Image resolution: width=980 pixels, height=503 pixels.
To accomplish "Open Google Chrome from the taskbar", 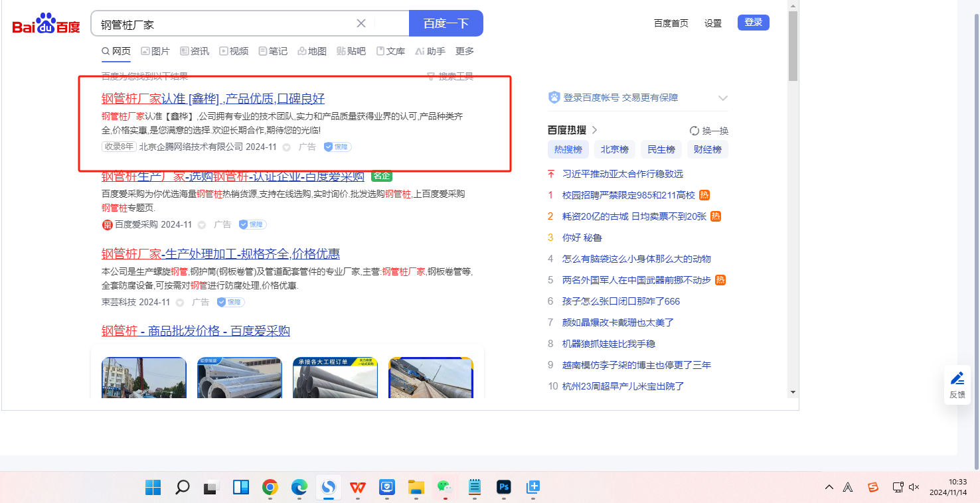I will (x=270, y=488).
